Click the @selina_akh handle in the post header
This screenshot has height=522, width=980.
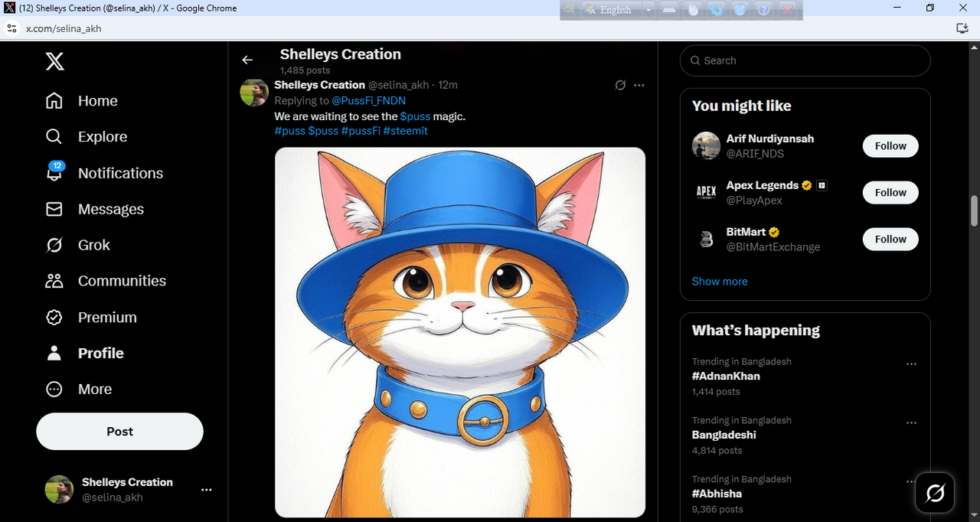point(398,85)
